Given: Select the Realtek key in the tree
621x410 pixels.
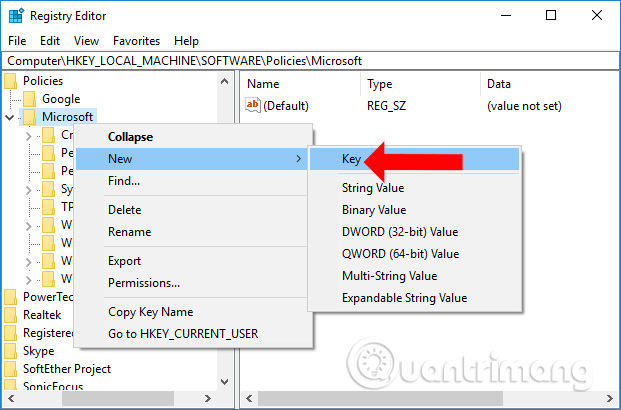Looking at the screenshot, I should point(42,315).
